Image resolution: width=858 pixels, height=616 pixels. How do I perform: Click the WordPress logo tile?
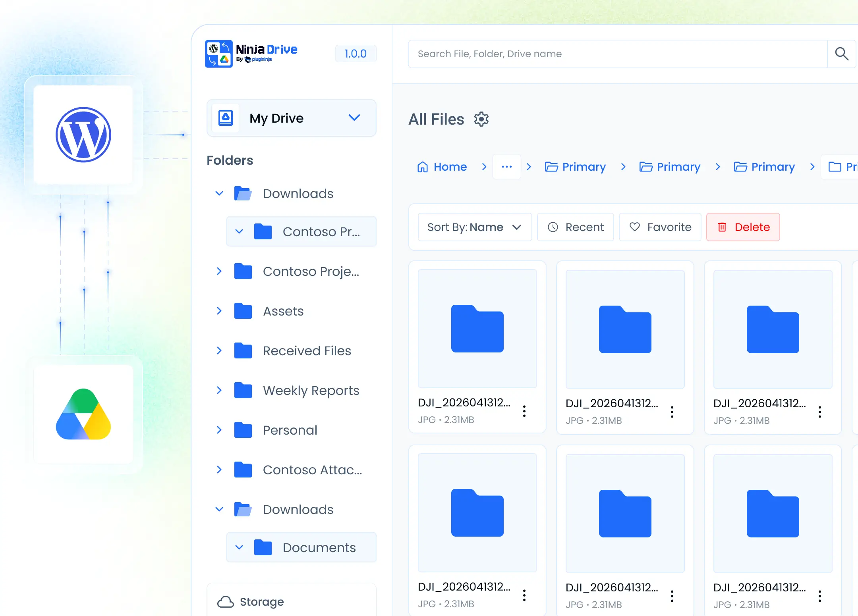83,135
